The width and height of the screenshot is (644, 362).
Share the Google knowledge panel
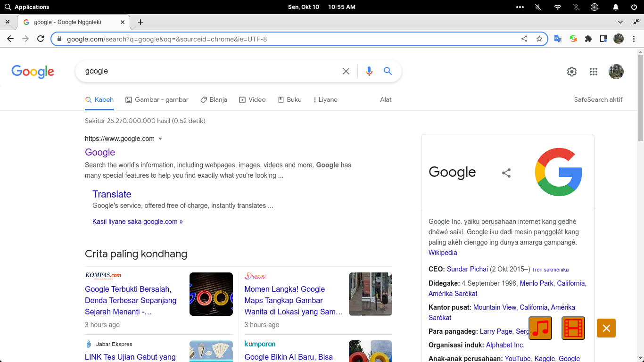(x=506, y=173)
